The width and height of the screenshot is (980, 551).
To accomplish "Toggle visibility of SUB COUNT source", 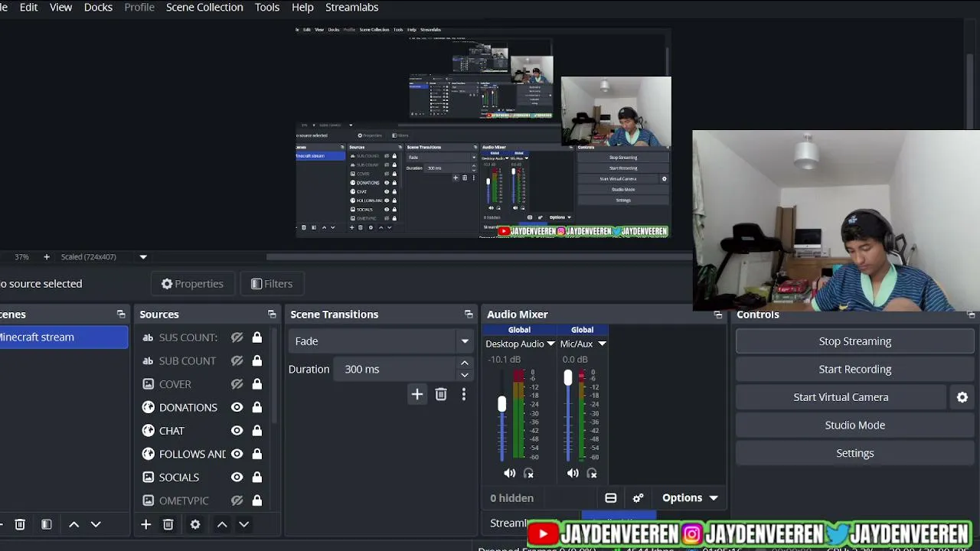I will (237, 360).
